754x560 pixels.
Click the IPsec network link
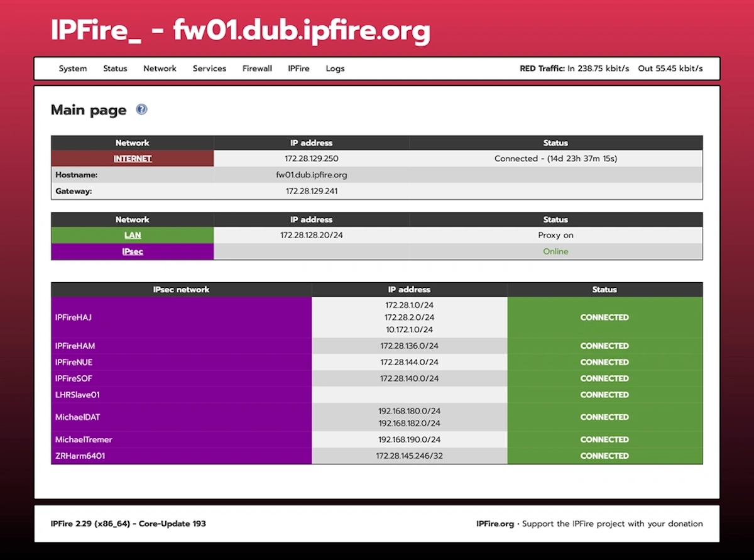point(133,251)
